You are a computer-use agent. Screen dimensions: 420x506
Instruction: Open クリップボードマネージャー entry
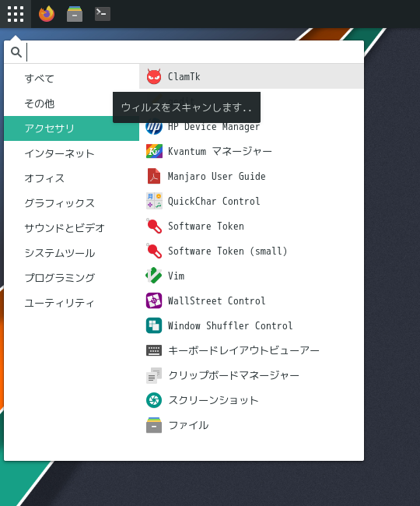pos(251,375)
